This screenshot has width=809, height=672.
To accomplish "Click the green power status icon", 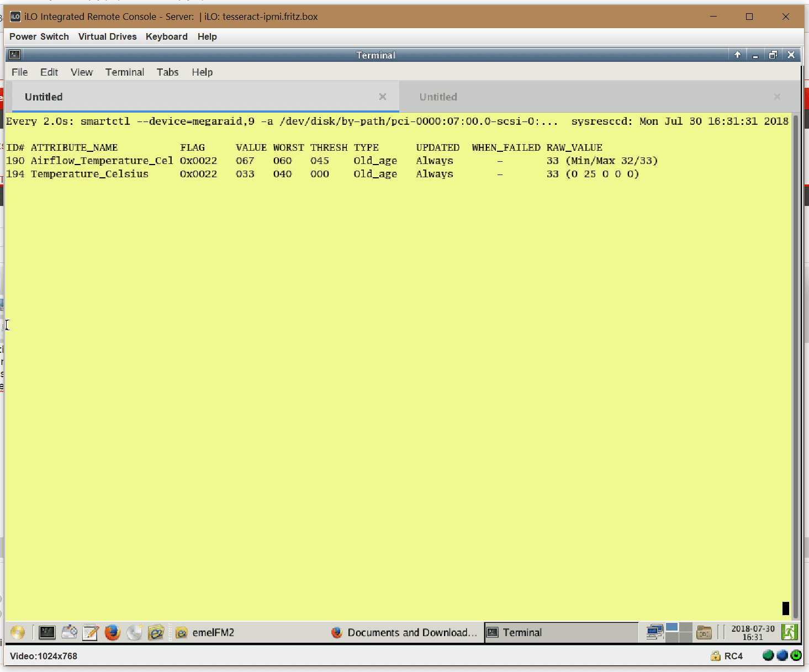I will point(796,655).
